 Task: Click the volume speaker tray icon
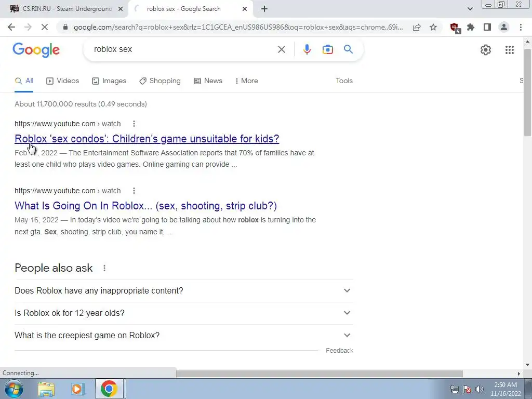click(479, 389)
